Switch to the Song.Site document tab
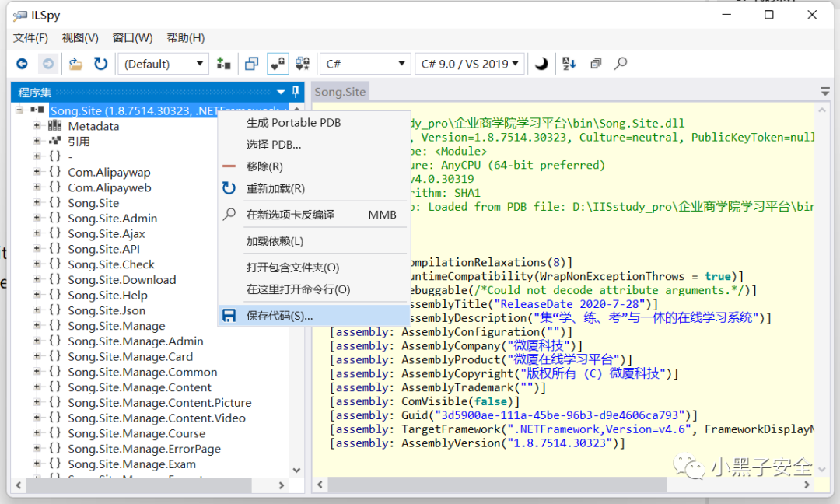840x504 pixels. click(x=340, y=92)
